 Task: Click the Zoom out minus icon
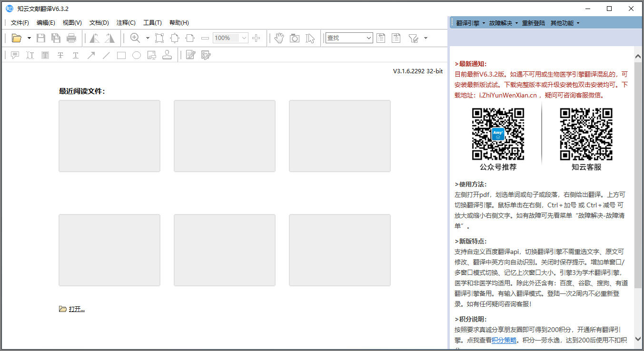pyautogui.click(x=205, y=38)
